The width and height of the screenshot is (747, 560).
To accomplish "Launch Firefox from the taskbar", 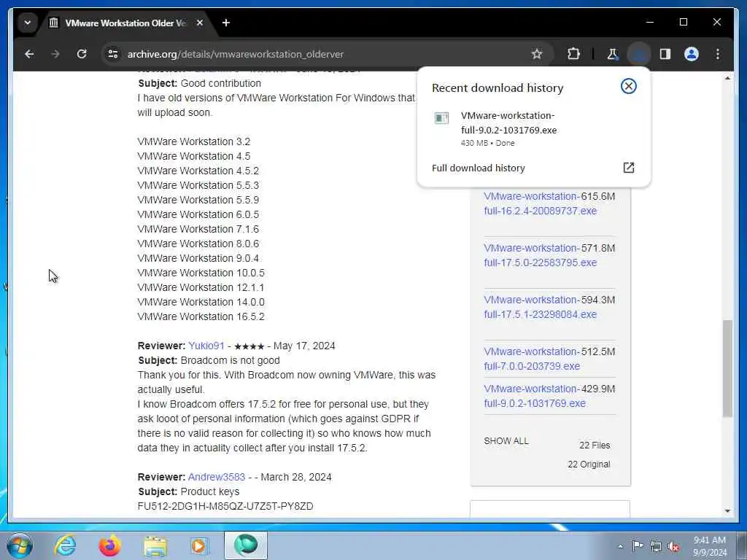I will (x=109, y=545).
